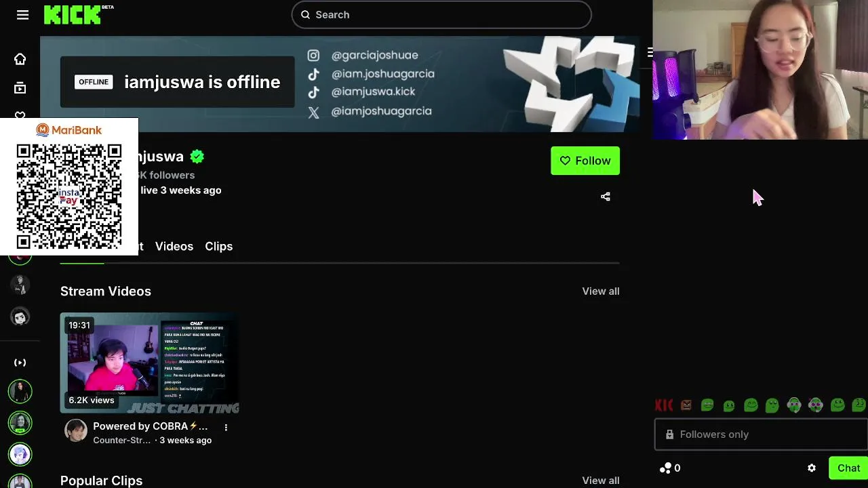
Task: Click the Followers only chat input
Action: tap(761, 434)
